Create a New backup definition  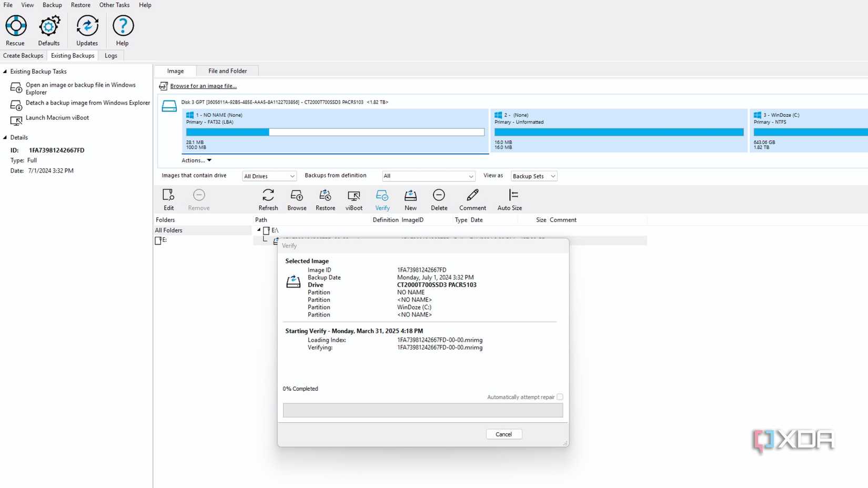410,199
